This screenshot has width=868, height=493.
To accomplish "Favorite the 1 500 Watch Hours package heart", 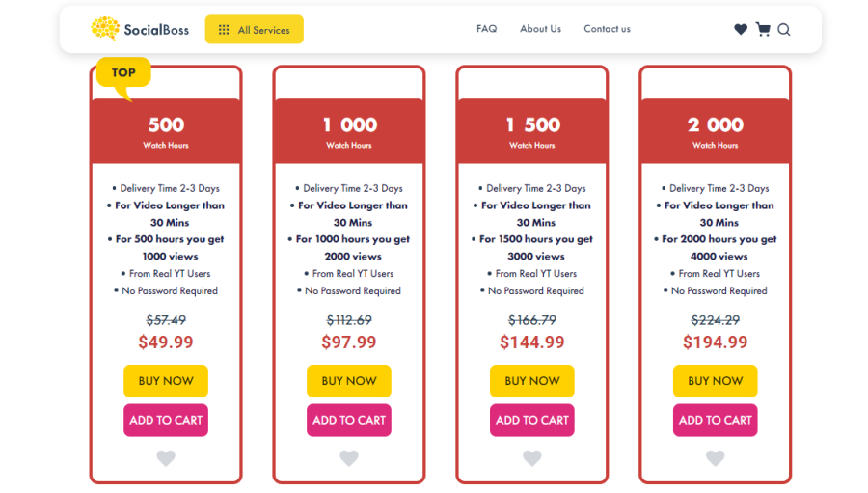I will click(532, 458).
